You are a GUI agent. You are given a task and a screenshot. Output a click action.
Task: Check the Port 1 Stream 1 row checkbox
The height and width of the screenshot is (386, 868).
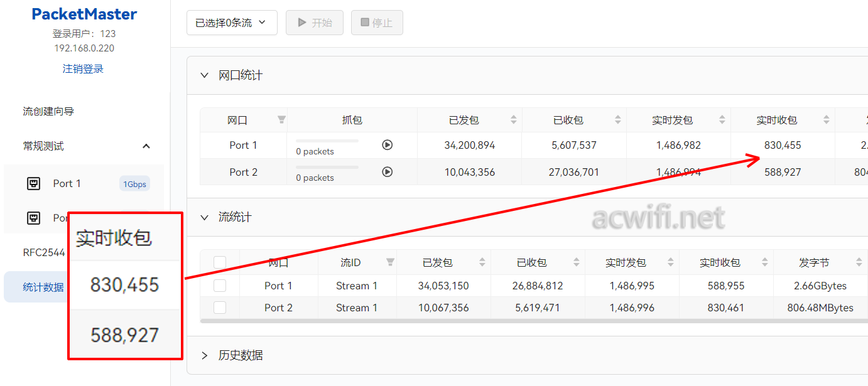point(220,286)
